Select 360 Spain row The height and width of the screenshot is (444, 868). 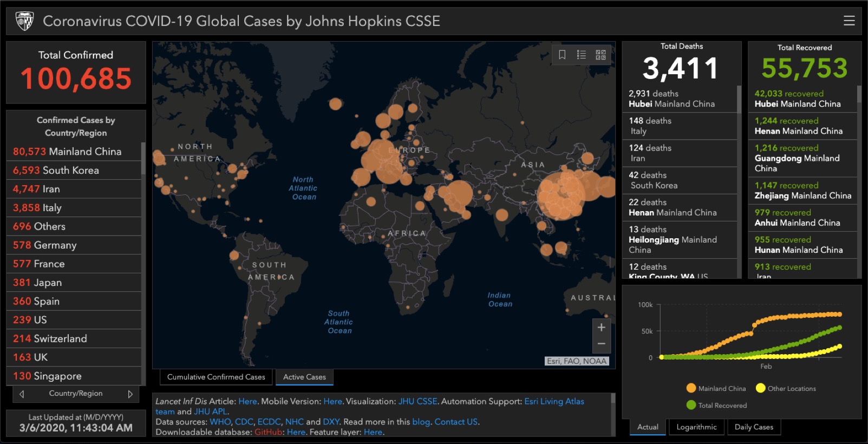(74, 301)
